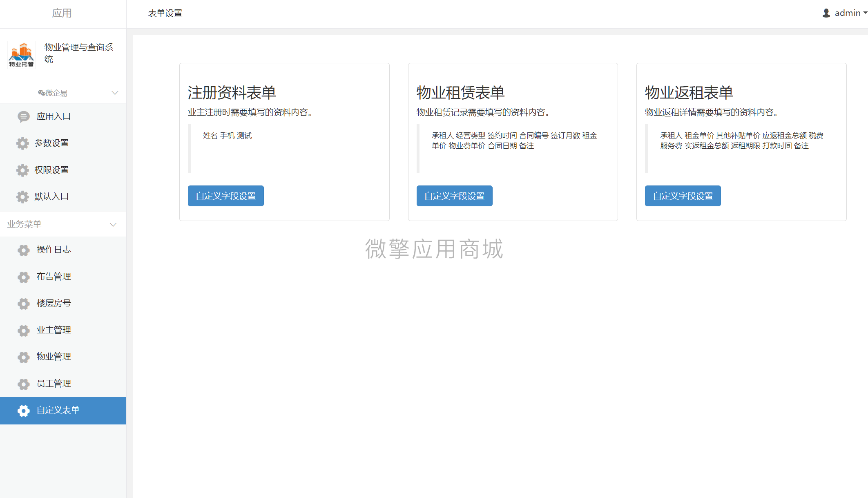Open 操作日志 from the business menu
Viewport: 868px width, 498px height.
coord(63,250)
